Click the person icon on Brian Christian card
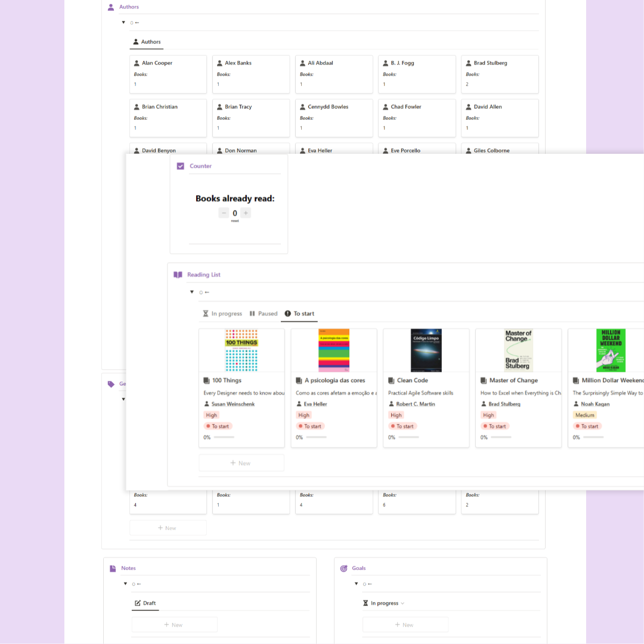 tap(137, 107)
